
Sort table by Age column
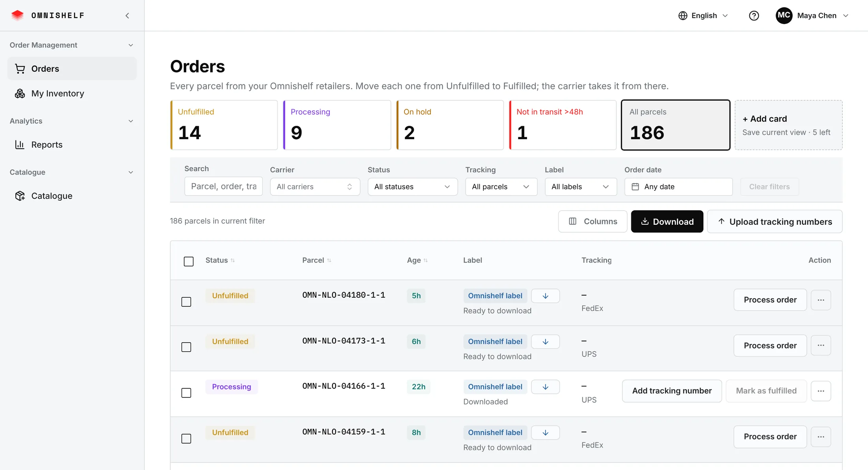pyautogui.click(x=417, y=260)
